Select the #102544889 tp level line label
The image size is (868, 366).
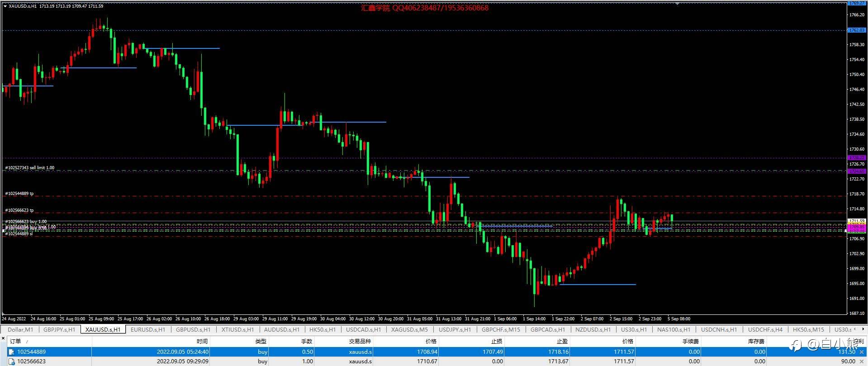pyautogui.click(x=19, y=194)
